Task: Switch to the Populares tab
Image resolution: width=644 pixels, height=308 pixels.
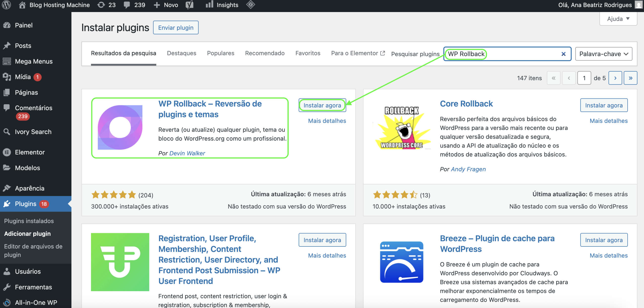Action: (221, 53)
